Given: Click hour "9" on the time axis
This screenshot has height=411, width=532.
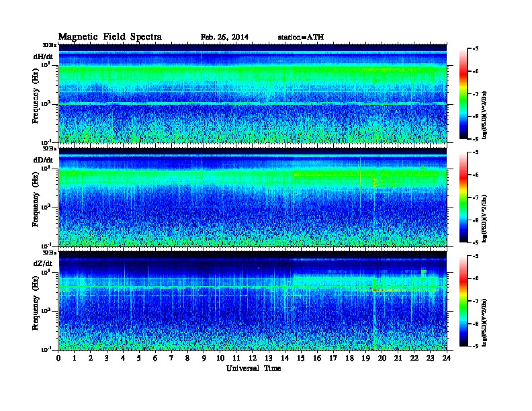Looking at the screenshot, I should tap(204, 358).
